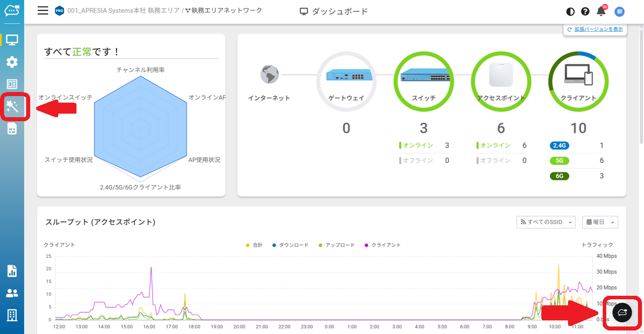Open the report chart icon in sidebar
The width and height of the screenshot is (644, 334).
[12, 271]
